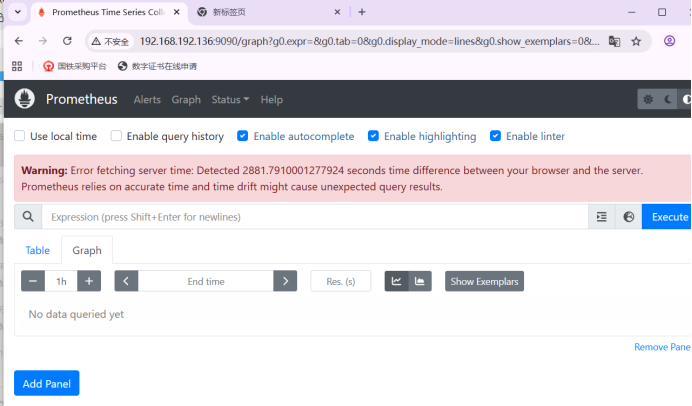Disable the Enable autocomplete checkbox
Viewport: 692px width, 406px height.
pyautogui.click(x=242, y=136)
